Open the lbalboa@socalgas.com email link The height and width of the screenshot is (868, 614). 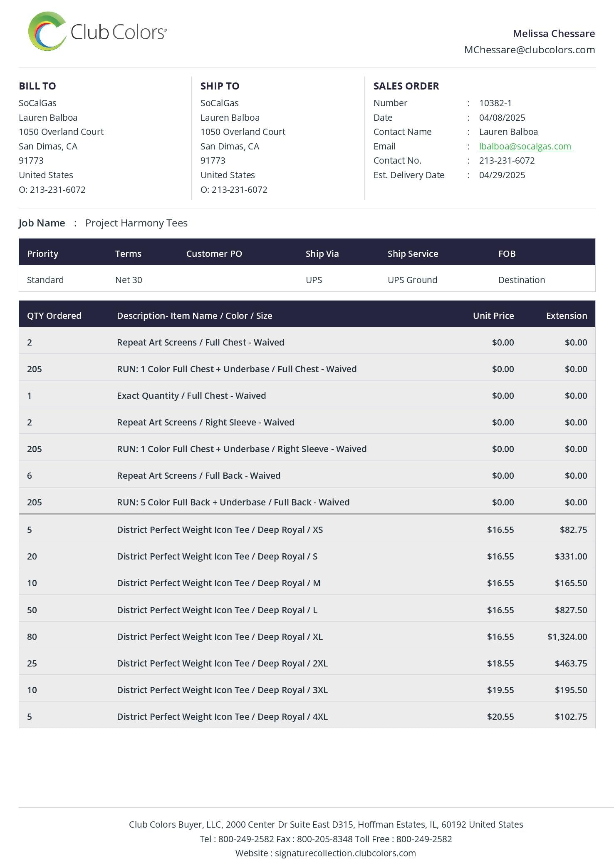(525, 146)
